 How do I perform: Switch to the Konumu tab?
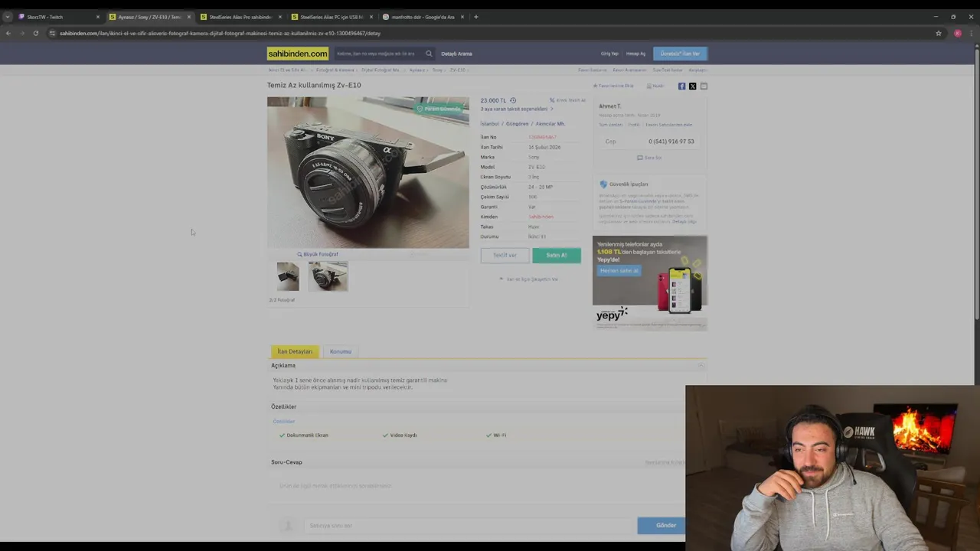coord(341,351)
